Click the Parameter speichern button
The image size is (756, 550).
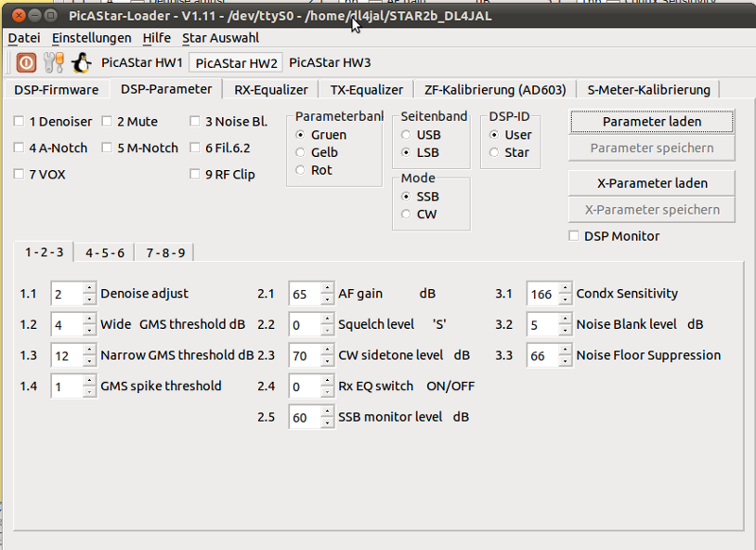652,148
